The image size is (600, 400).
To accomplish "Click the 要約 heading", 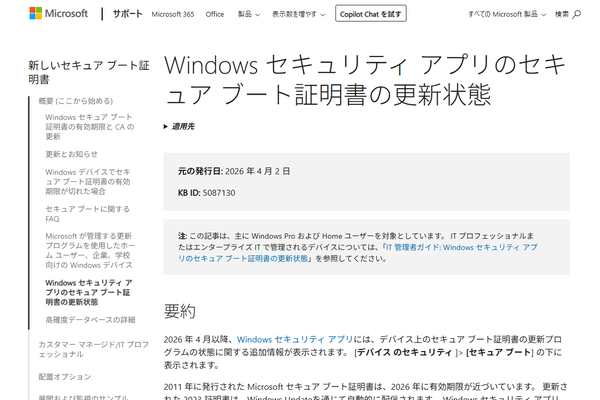I will point(180,311).
